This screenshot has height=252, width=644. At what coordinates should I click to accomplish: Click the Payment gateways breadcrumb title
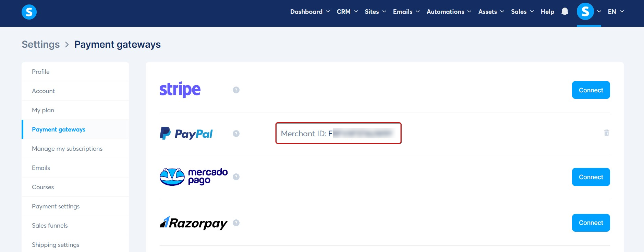click(118, 45)
